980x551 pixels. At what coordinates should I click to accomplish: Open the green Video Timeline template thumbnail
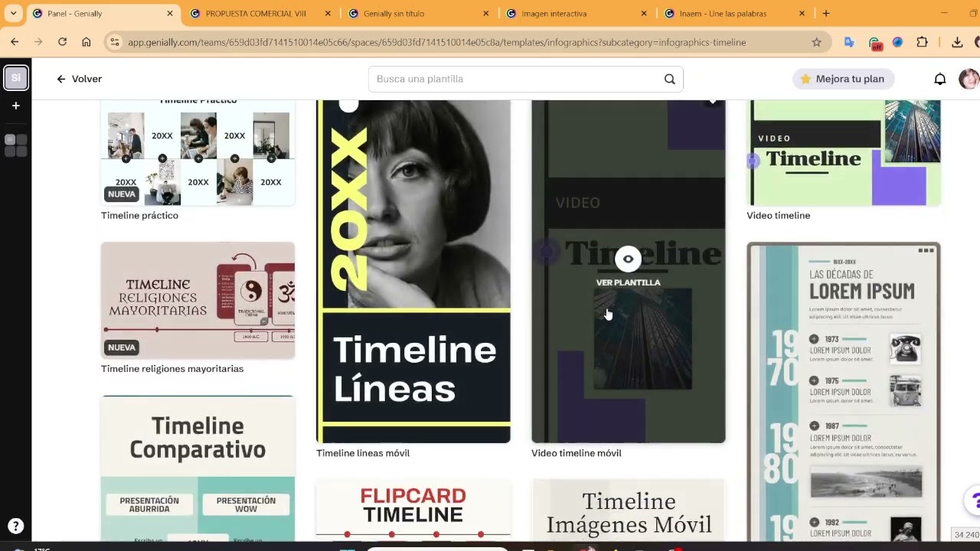pyautogui.click(x=844, y=152)
